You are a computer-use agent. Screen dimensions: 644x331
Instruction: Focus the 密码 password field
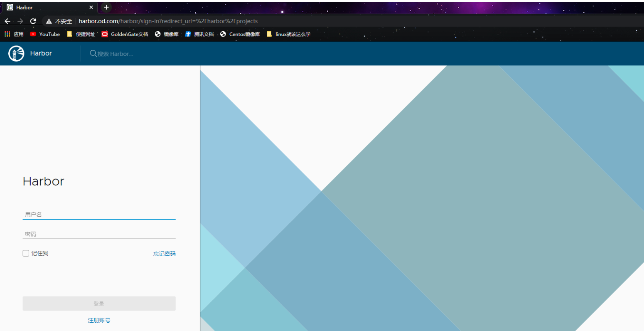[99, 234]
